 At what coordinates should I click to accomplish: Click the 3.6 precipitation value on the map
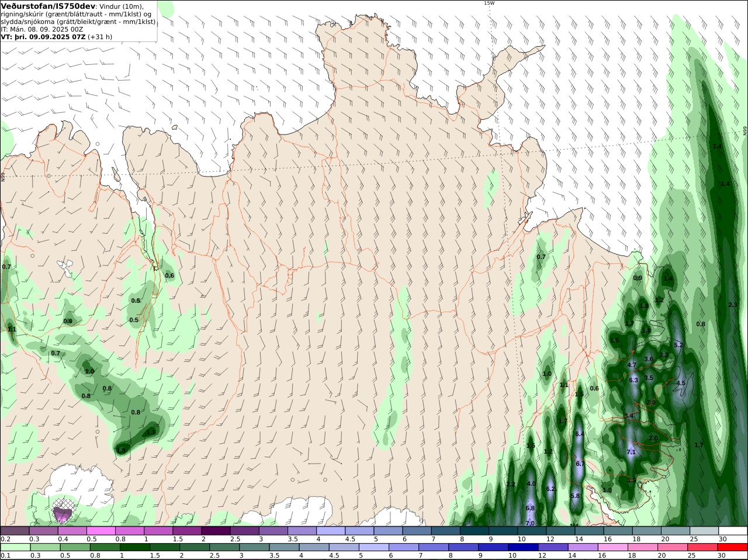649,359
